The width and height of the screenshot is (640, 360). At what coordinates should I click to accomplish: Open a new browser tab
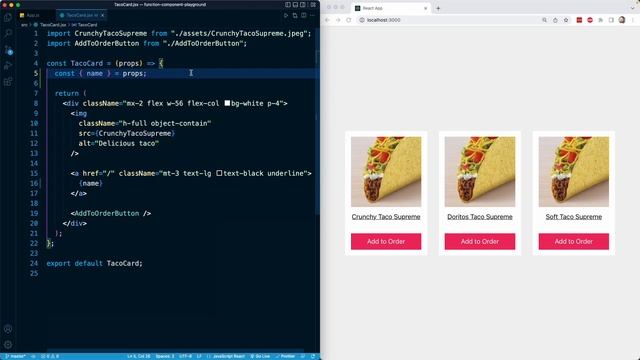438,8
